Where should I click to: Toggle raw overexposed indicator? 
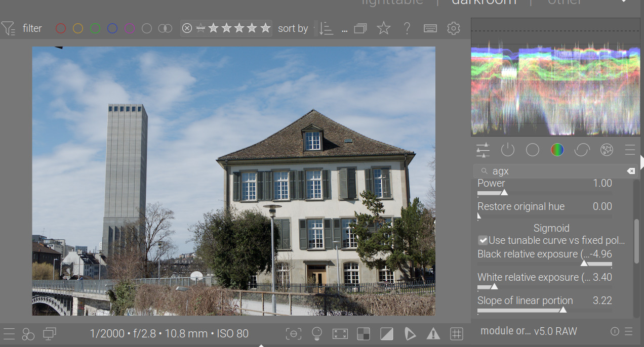tap(364, 333)
